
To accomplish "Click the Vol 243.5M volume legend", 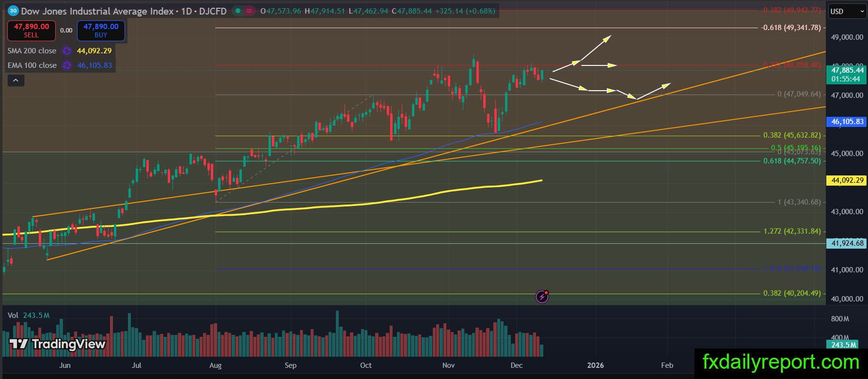I will point(29,316).
